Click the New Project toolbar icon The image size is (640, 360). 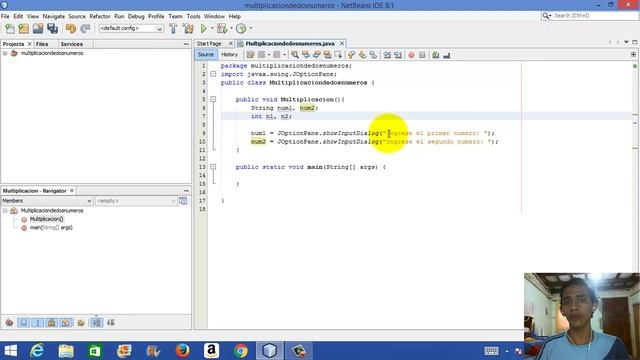[24, 29]
